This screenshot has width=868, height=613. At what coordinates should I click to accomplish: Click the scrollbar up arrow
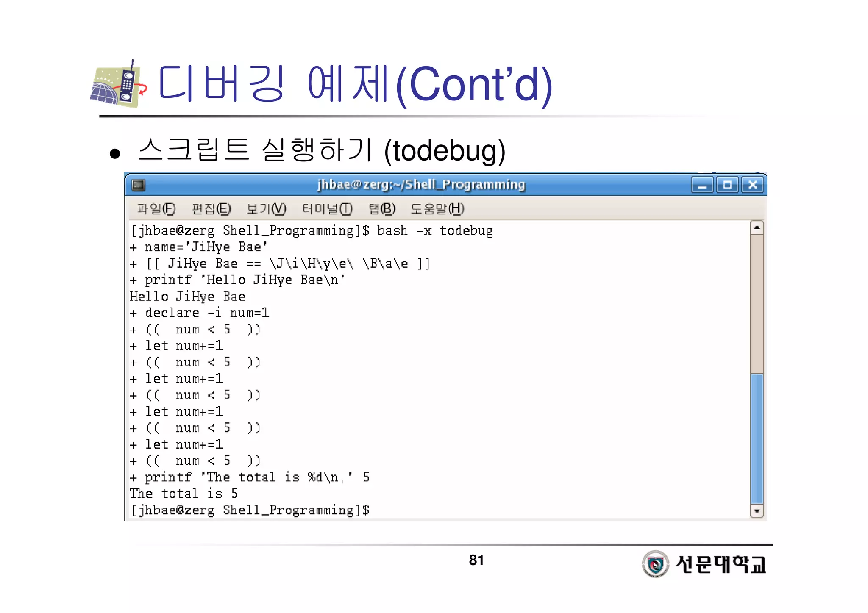[757, 227]
